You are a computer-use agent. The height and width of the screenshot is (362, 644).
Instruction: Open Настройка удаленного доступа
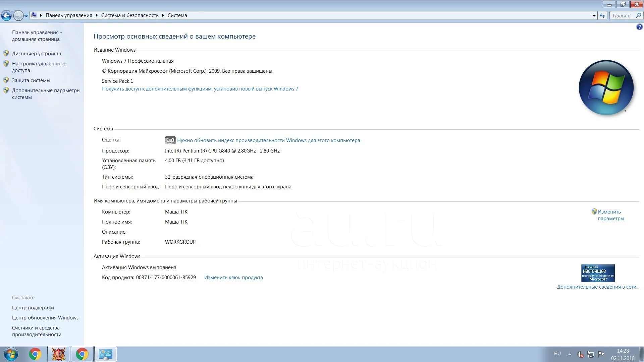click(x=39, y=67)
